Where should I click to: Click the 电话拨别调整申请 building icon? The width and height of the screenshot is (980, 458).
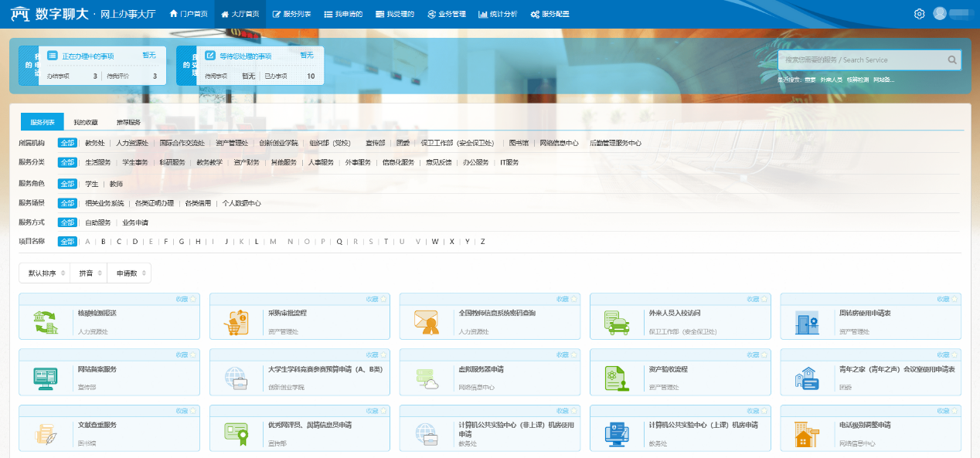[x=806, y=434]
